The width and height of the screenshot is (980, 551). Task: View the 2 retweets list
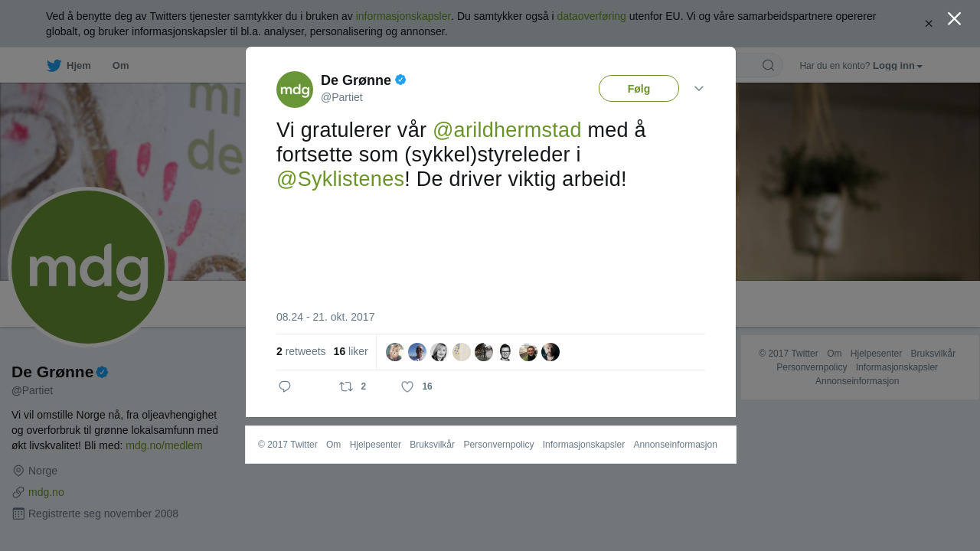301,351
